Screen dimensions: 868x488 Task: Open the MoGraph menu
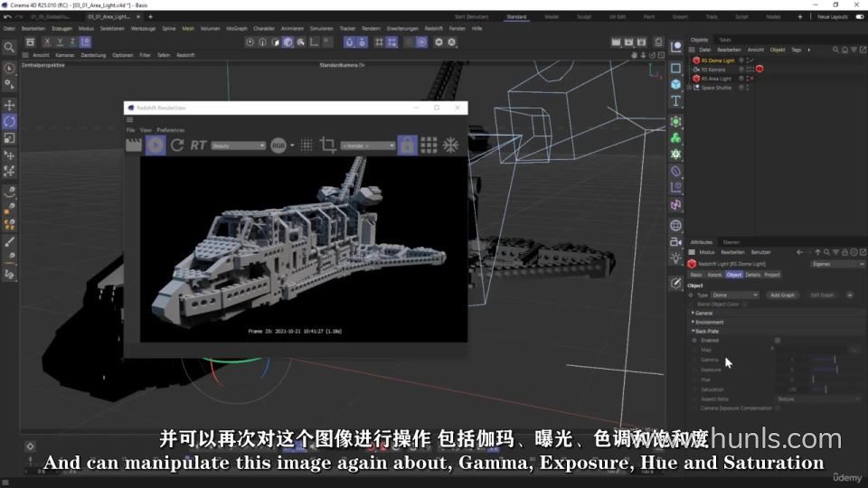(236, 28)
